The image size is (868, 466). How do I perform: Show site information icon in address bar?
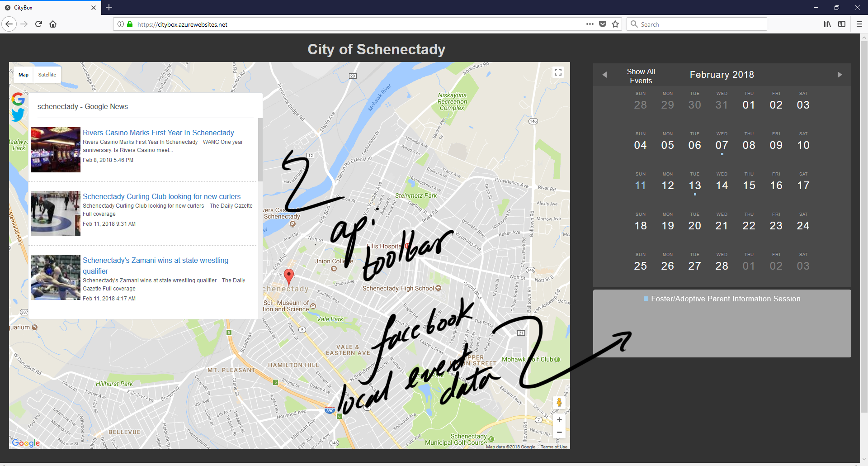click(x=121, y=24)
